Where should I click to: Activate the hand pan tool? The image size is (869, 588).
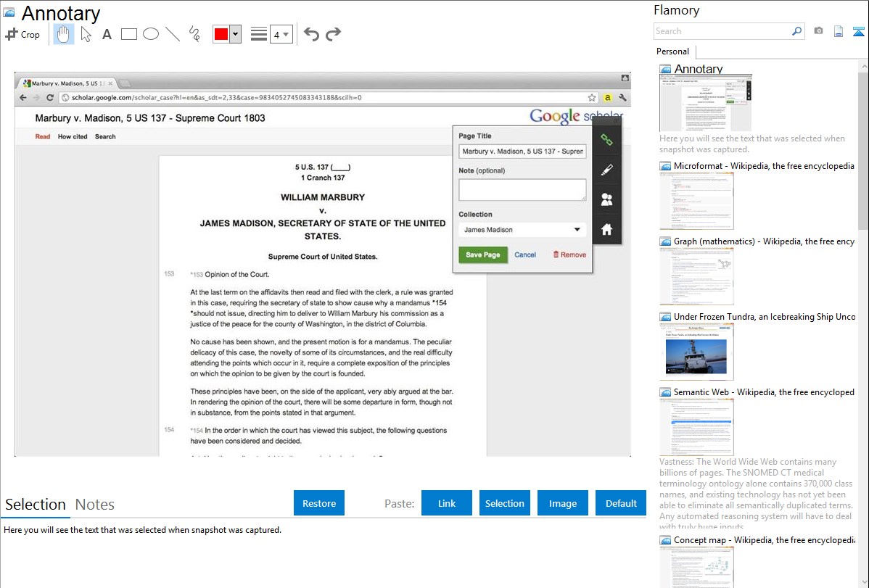[x=63, y=34]
